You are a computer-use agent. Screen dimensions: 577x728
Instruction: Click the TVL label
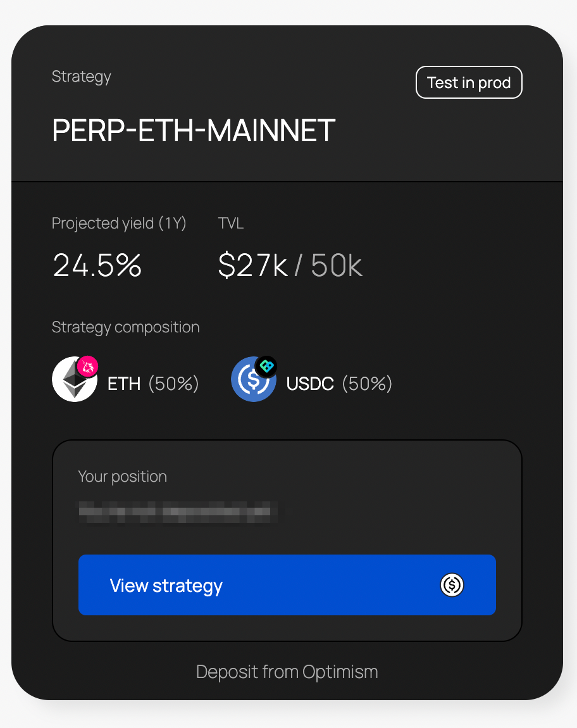(x=231, y=223)
